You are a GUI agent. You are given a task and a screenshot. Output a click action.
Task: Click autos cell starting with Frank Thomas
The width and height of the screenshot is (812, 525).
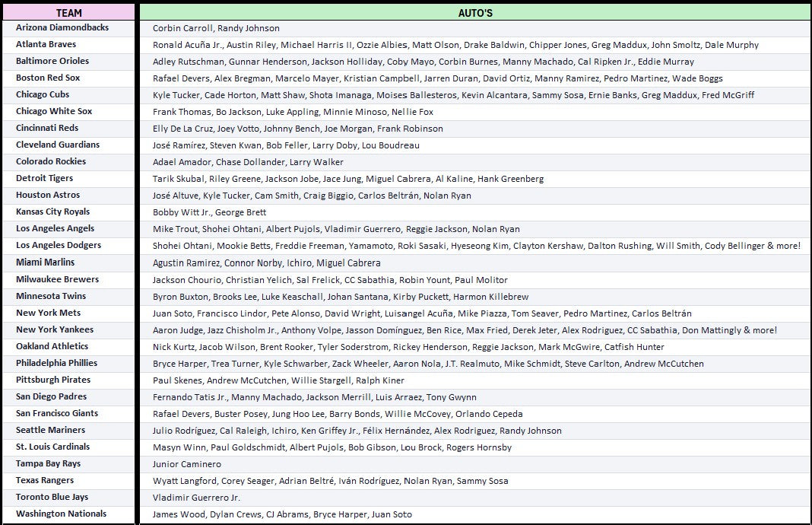tap(475, 111)
